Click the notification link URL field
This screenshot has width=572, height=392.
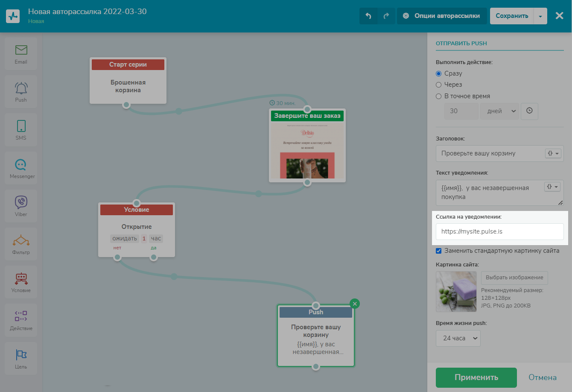[x=499, y=231]
